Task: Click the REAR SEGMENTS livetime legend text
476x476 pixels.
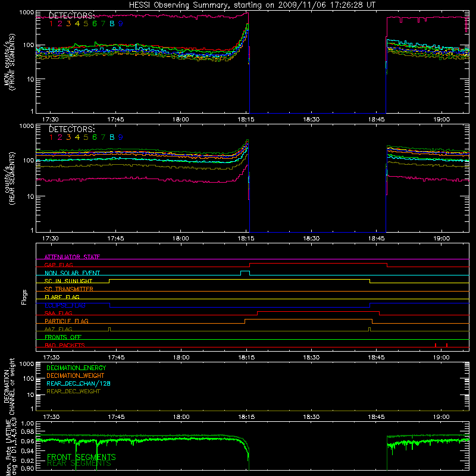Action: click(x=79, y=464)
